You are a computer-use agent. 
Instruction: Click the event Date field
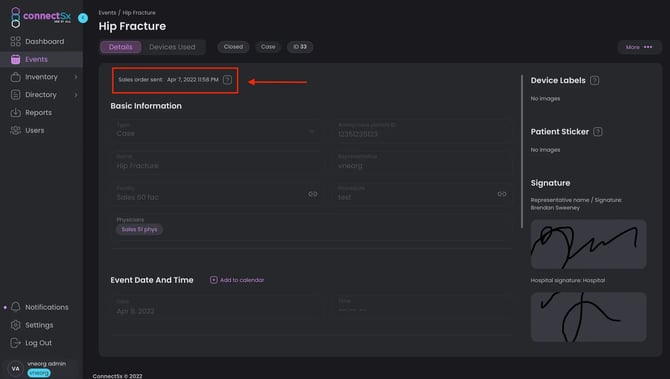pos(217,307)
